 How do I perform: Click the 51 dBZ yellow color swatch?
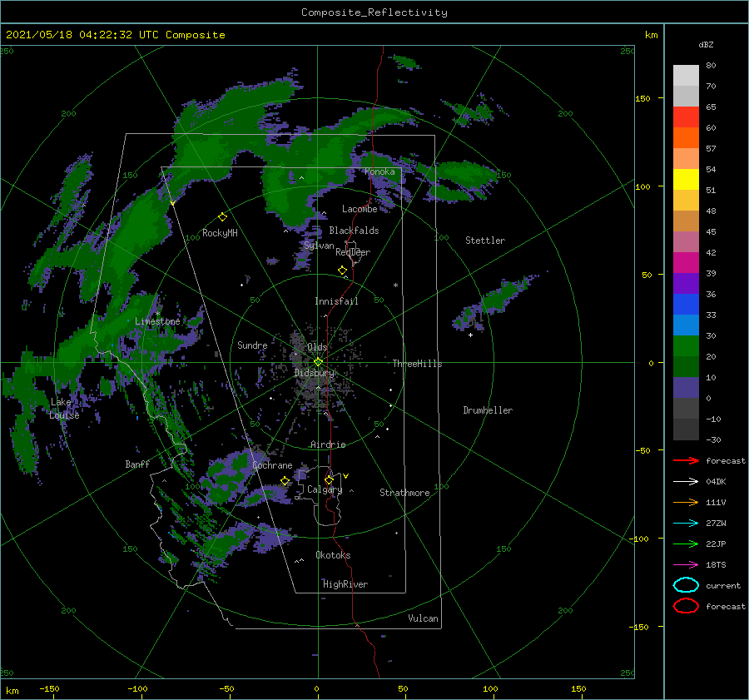[x=686, y=179]
